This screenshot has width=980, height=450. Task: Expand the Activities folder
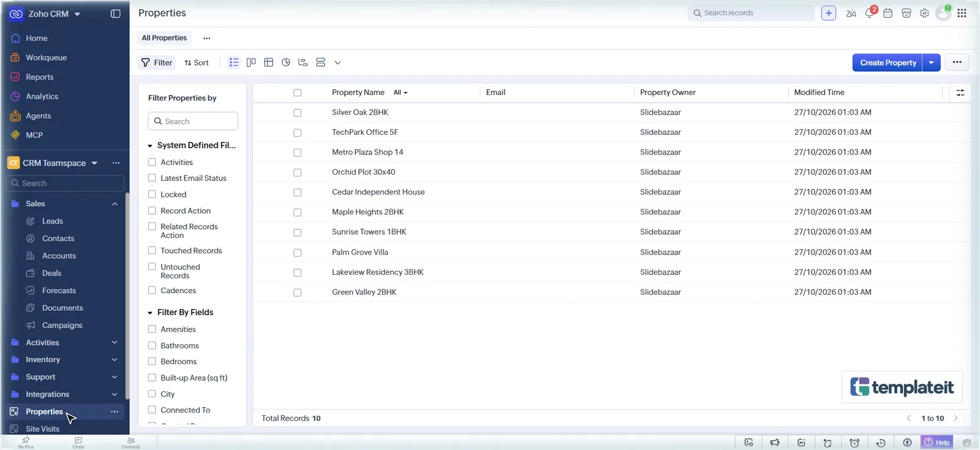click(x=115, y=343)
